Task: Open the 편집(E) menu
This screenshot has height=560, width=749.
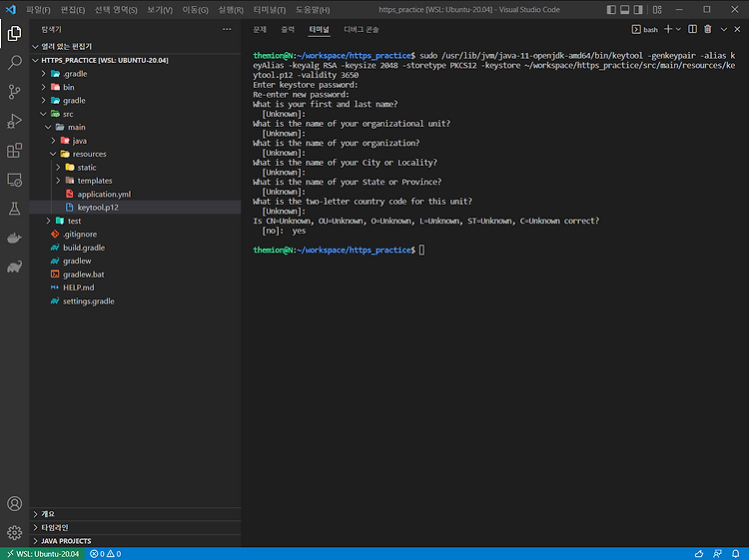Action: point(73,10)
